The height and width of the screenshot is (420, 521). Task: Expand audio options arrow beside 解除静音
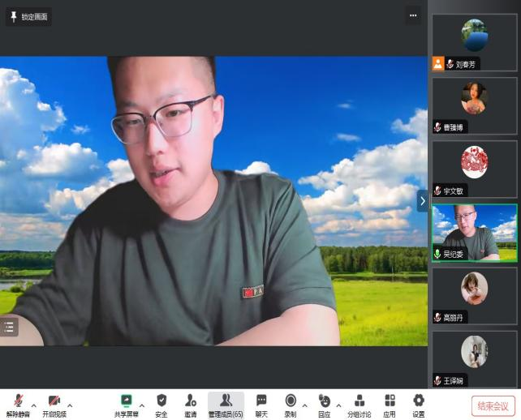(33, 405)
